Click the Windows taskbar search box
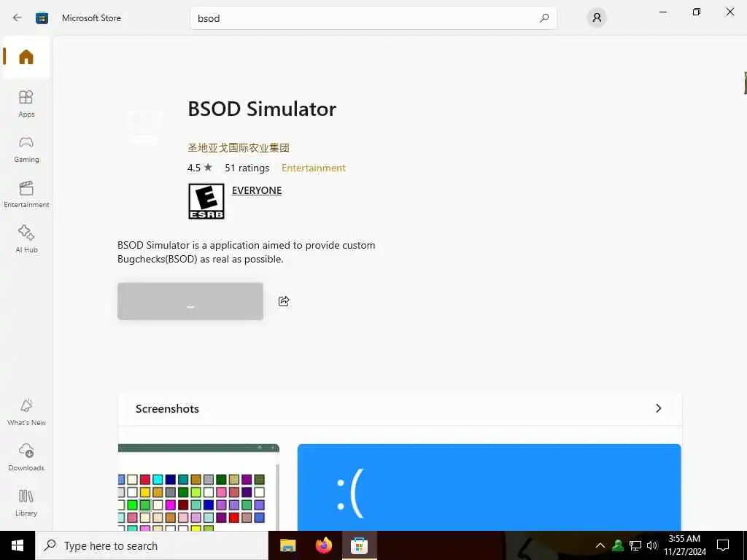The image size is (747, 560). tap(152, 545)
